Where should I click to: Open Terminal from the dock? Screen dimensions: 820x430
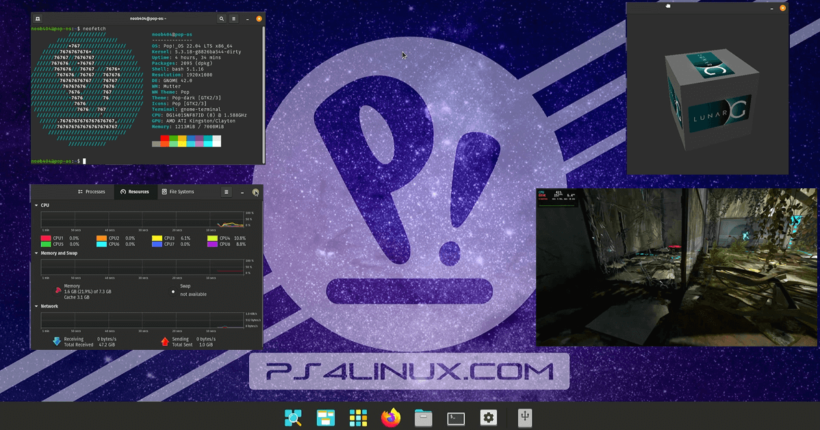pos(455,418)
